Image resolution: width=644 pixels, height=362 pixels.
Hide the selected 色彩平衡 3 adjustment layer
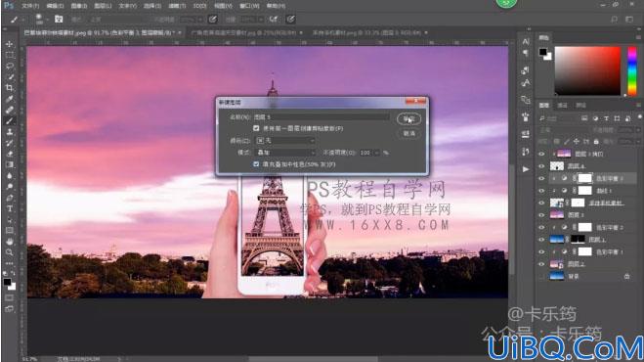click(x=541, y=178)
